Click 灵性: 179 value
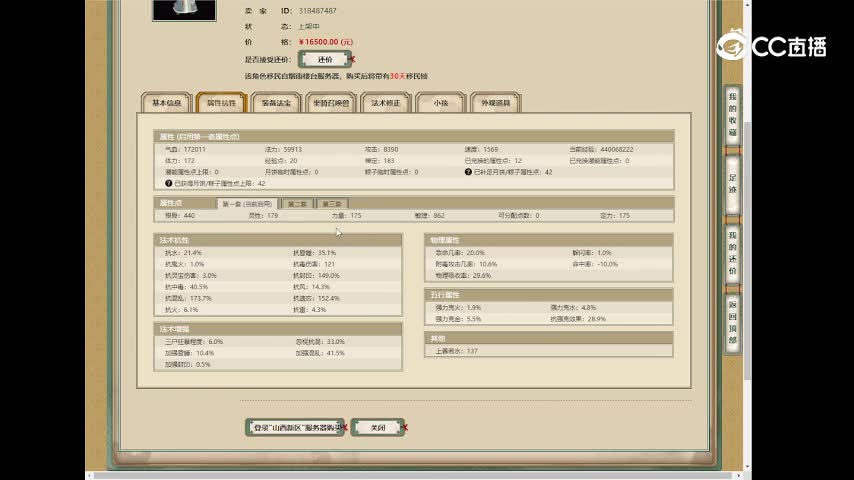Viewport: 854px width, 480px height. coord(263,216)
